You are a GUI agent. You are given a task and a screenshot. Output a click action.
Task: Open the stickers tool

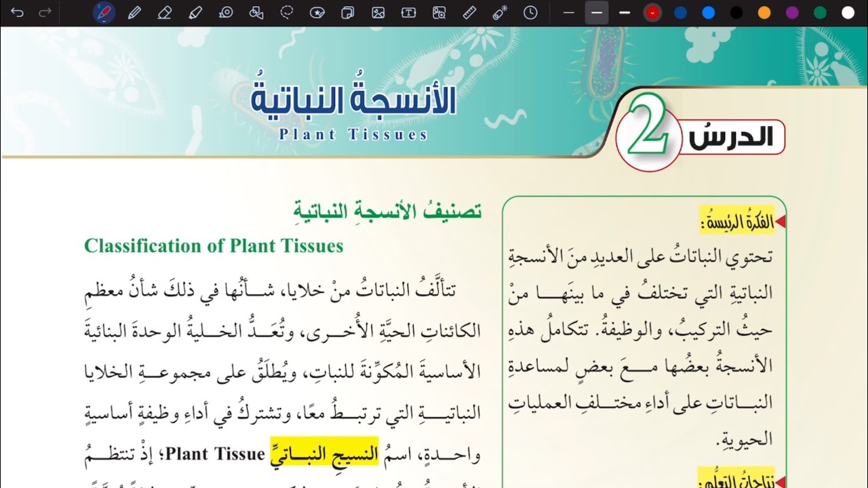point(317,12)
